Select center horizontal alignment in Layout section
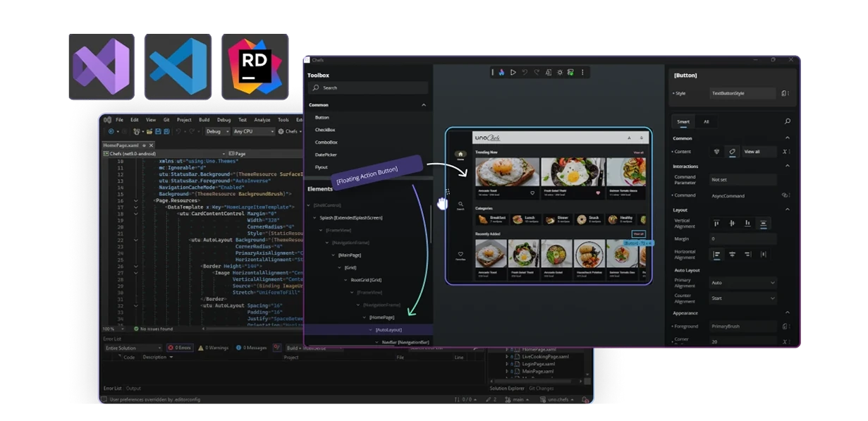This screenshot has width=868, height=421. pos(733,255)
